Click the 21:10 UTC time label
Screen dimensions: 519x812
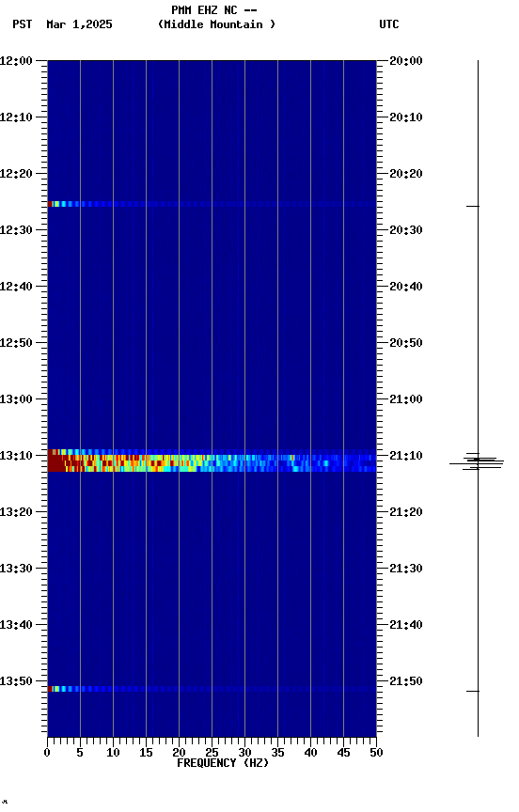(x=406, y=456)
